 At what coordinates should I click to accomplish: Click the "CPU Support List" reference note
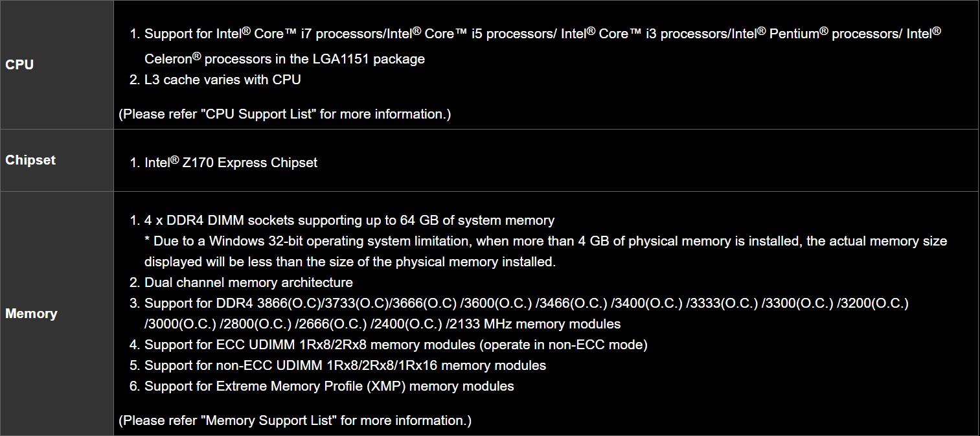pyautogui.click(x=284, y=114)
